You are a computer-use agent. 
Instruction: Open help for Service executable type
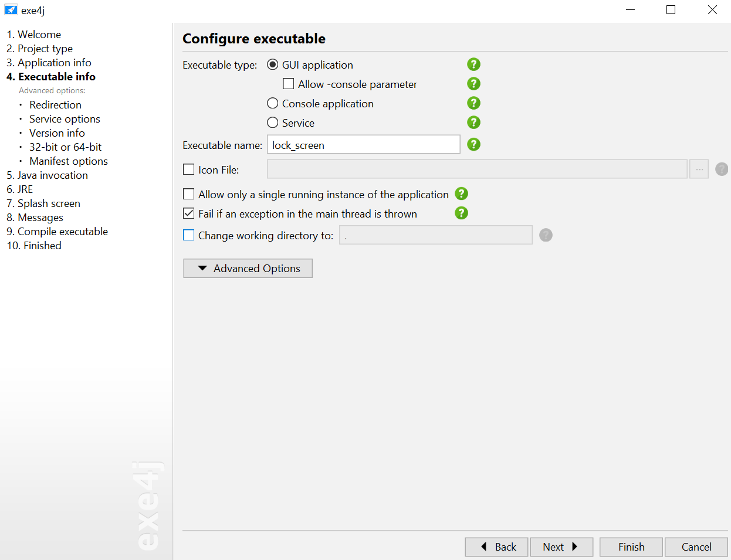coord(473,123)
